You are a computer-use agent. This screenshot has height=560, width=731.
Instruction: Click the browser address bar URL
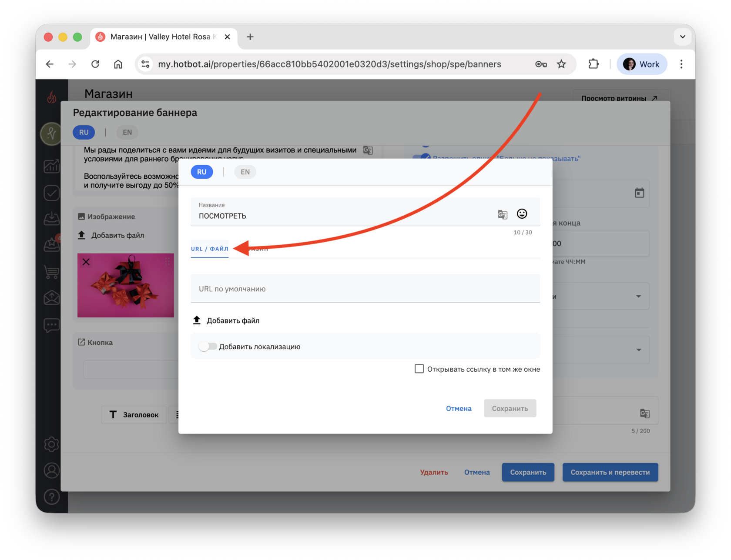(329, 64)
